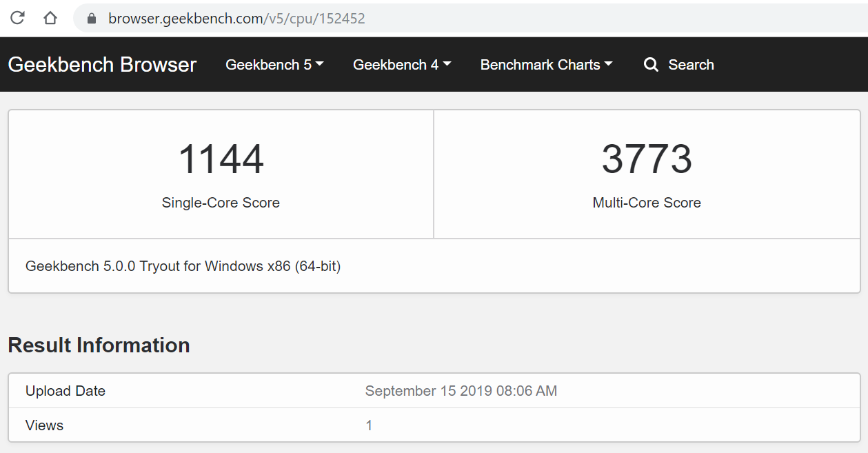Viewport: 868px width, 453px height.
Task: Click the Result Information heading
Action: tap(99, 345)
